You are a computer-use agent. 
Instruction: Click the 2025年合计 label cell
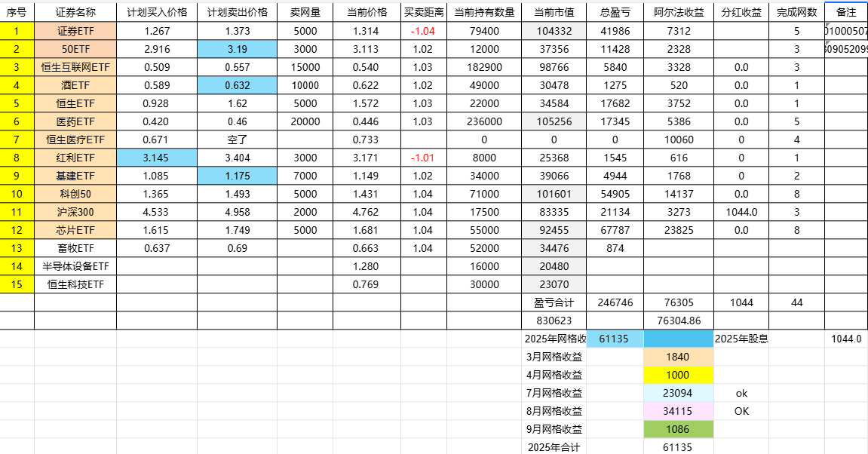tap(554, 446)
